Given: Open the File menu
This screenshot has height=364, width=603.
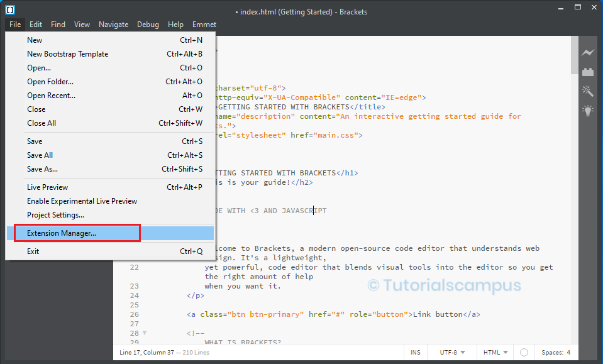Looking at the screenshot, I should 15,25.
